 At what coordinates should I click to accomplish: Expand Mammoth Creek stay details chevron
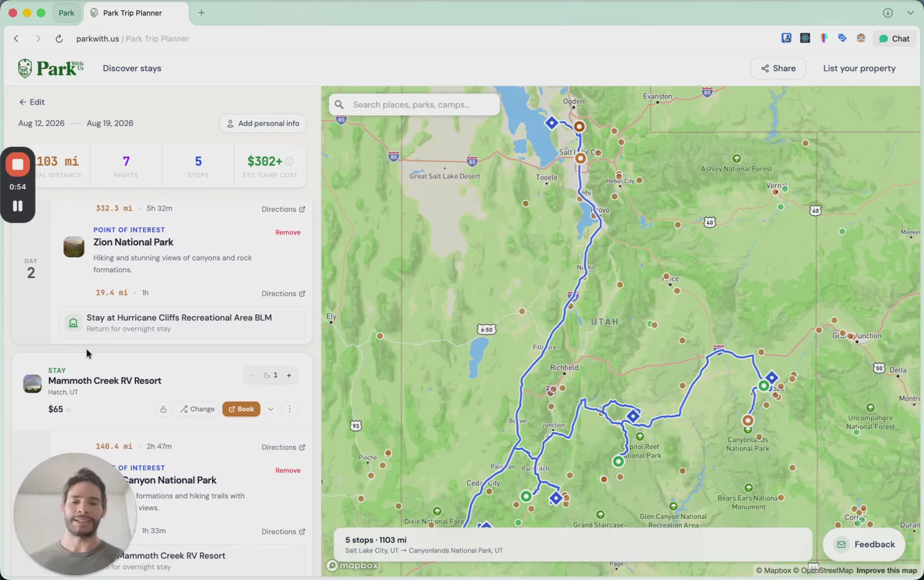pyautogui.click(x=271, y=409)
